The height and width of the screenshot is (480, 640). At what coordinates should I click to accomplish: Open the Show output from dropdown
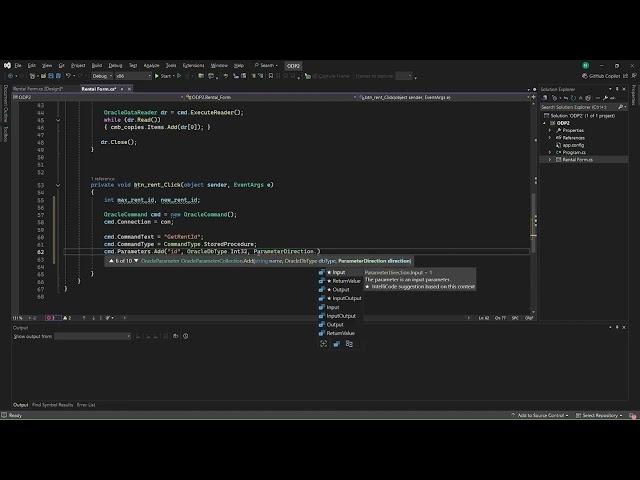click(x=92, y=336)
